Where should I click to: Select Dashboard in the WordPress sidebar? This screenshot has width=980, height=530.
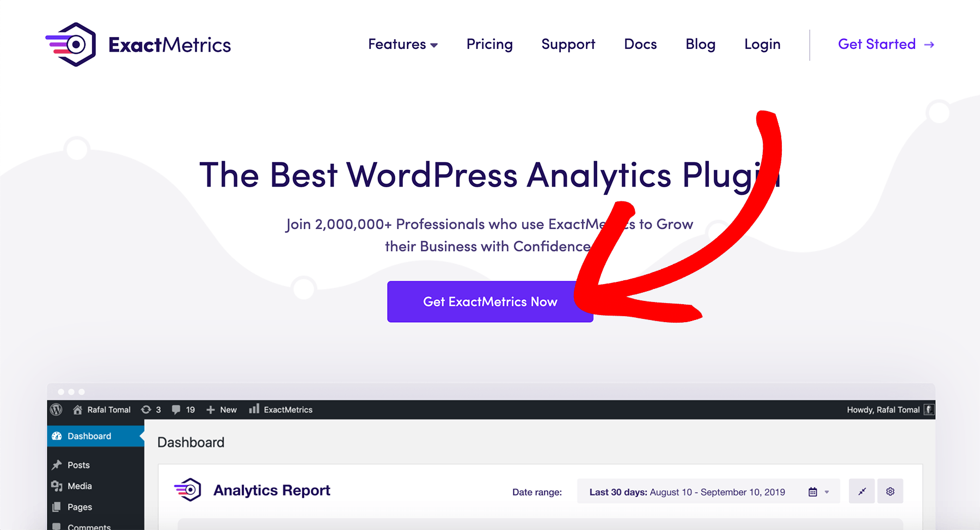pos(96,436)
